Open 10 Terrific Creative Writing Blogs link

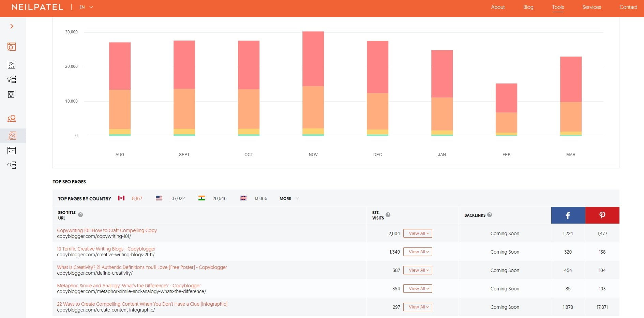click(106, 249)
